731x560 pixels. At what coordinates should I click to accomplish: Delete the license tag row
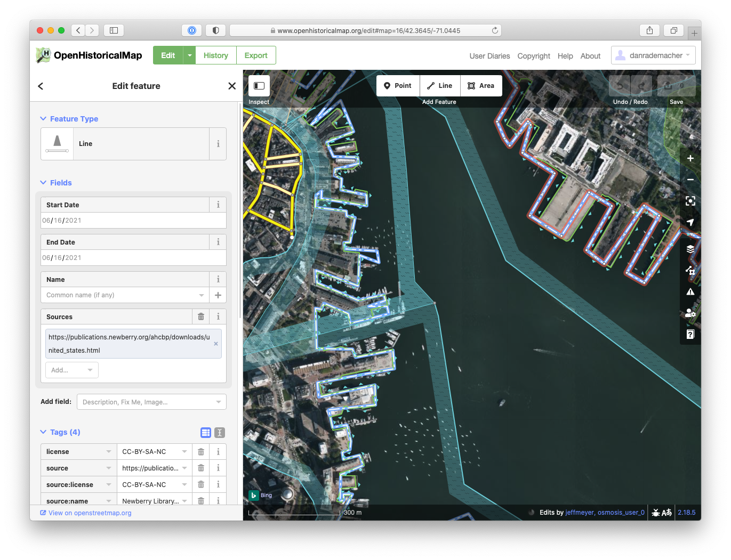click(x=200, y=451)
